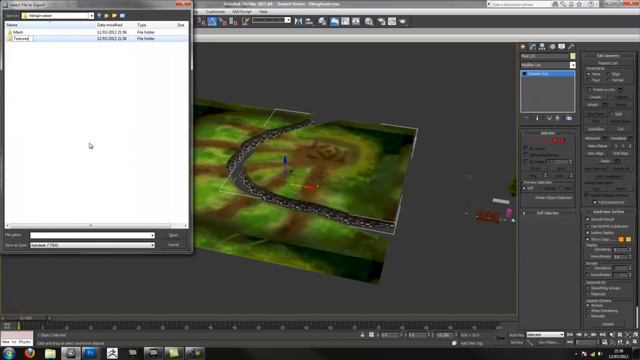Collapse the Edit Geometry rollout header
This screenshot has height=360, width=640.
tap(608, 56)
